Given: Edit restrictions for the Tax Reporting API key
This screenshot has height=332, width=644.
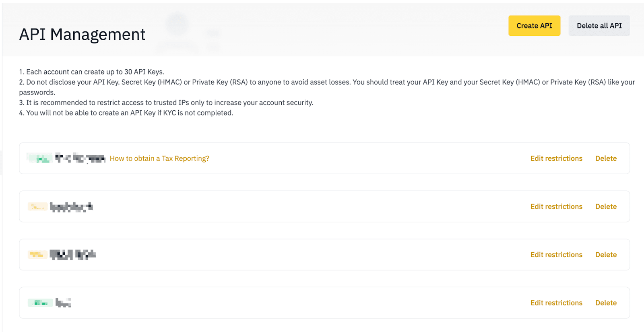Looking at the screenshot, I should pyautogui.click(x=556, y=159).
